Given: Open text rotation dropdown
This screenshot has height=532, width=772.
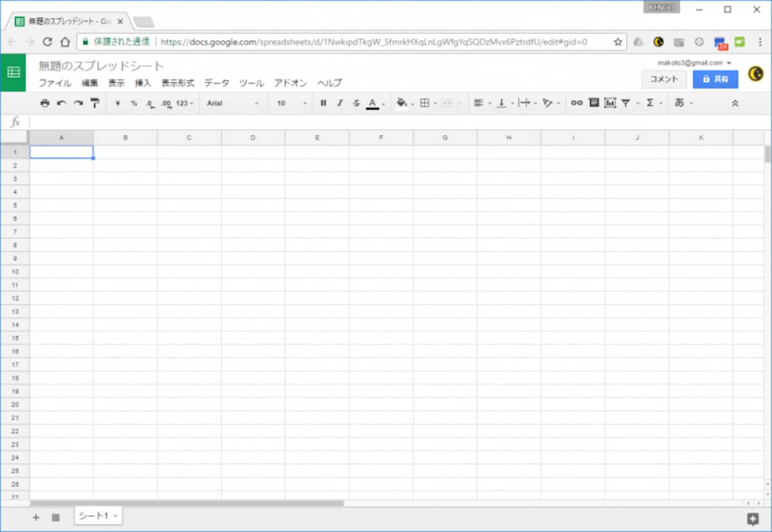Looking at the screenshot, I should (x=551, y=103).
